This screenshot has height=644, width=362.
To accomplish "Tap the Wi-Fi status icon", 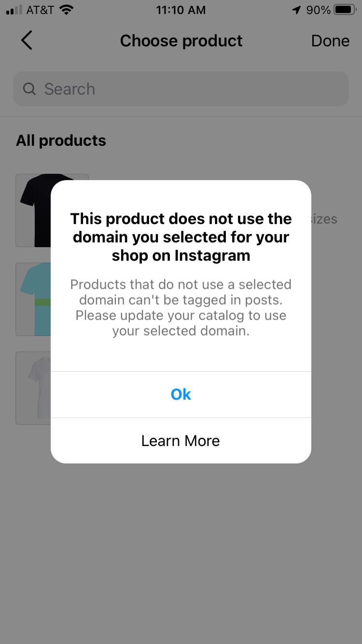I will click(x=67, y=10).
